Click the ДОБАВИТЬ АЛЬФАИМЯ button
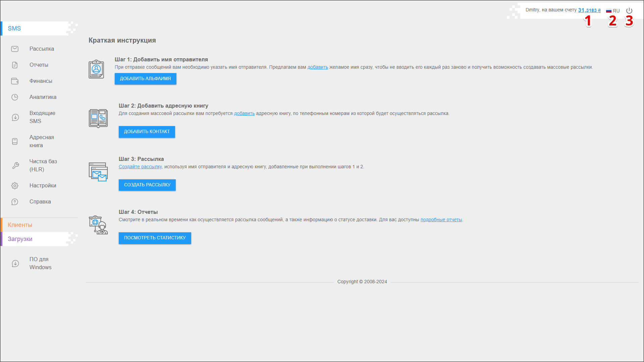644x362 pixels. (x=145, y=79)
